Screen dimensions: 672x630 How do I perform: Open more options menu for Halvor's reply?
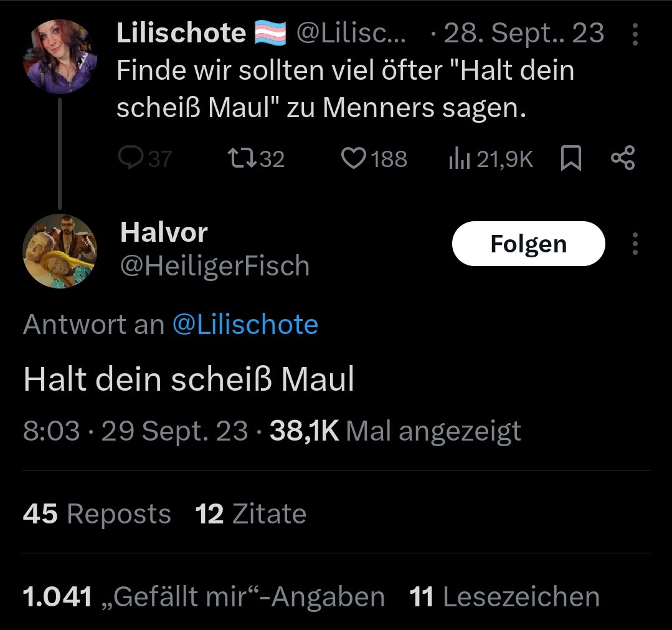635,244
